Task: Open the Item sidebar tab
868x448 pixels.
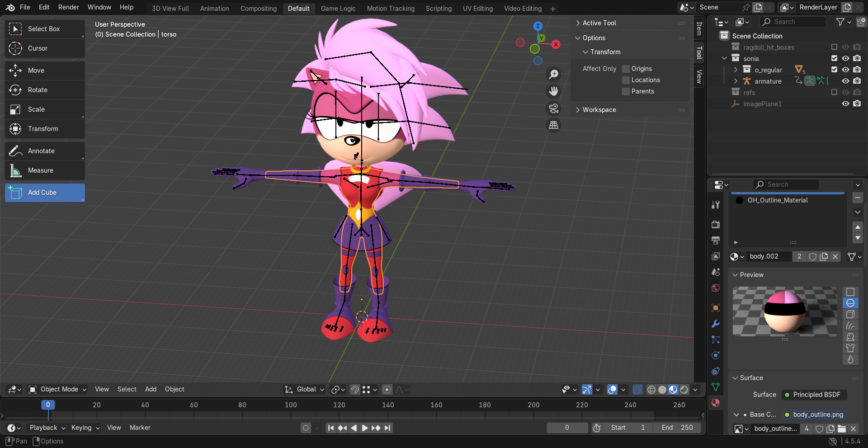Action: click(x=699, y=28)
